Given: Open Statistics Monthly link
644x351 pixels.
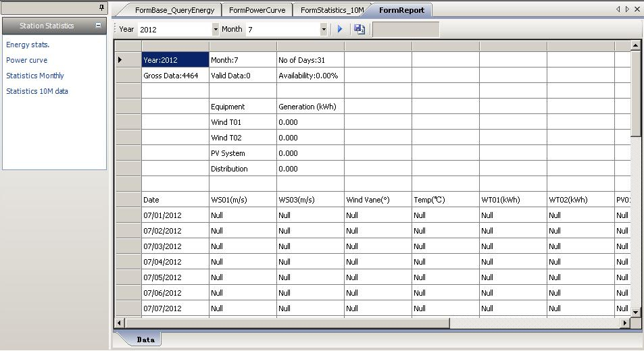Looking at the screenshot, I should point(35,76).
